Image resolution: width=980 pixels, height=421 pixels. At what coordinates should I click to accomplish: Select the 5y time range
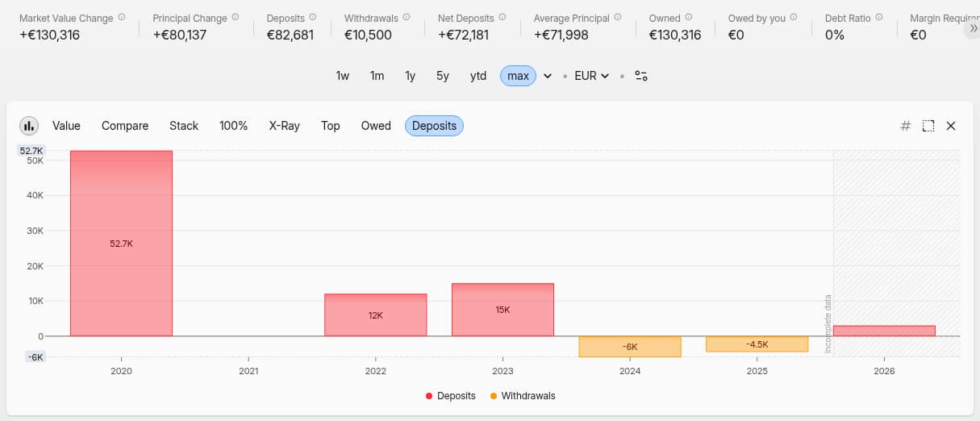(443, 76)
